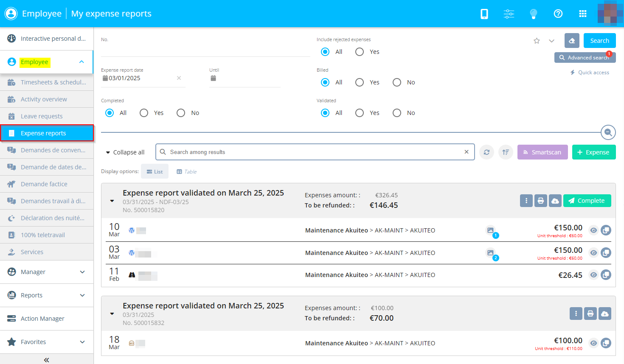
Task: Click the eraser clear-filters icon
Action: point(572,41)
